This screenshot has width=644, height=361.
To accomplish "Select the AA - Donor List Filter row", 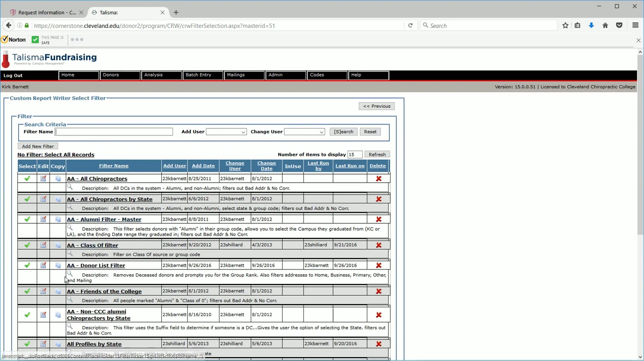I will [26, 265].
